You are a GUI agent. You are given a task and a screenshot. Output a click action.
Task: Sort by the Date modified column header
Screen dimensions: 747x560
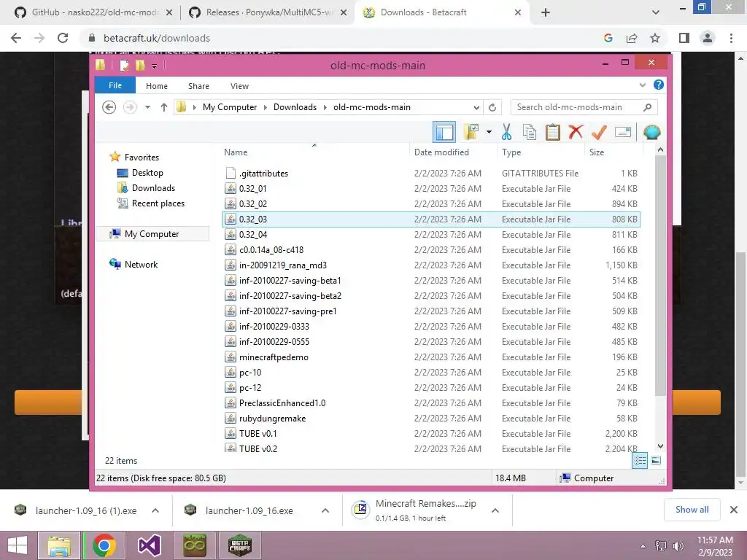(x=441, y=152)
